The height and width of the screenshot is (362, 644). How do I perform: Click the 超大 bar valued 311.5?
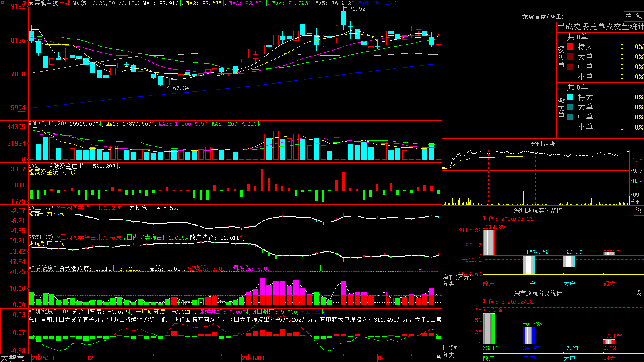pyautogui.click(x=609, y=253)
